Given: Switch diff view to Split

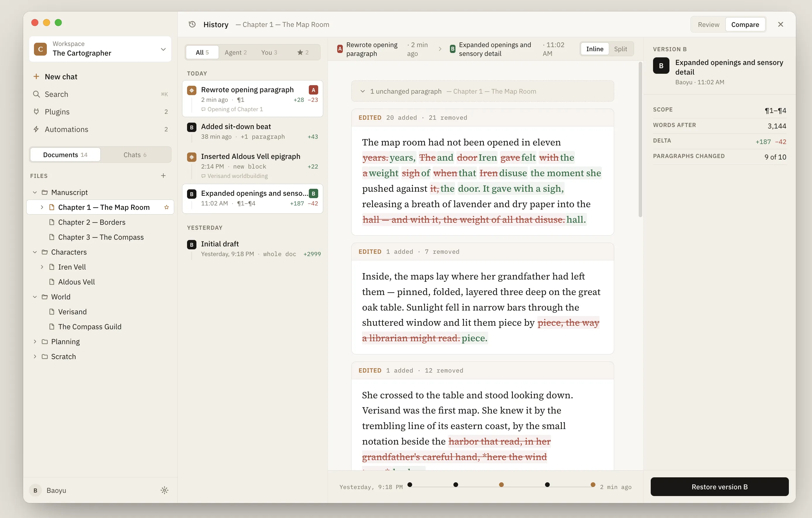Looking at the screenshot, I should (x=620, y=49).
